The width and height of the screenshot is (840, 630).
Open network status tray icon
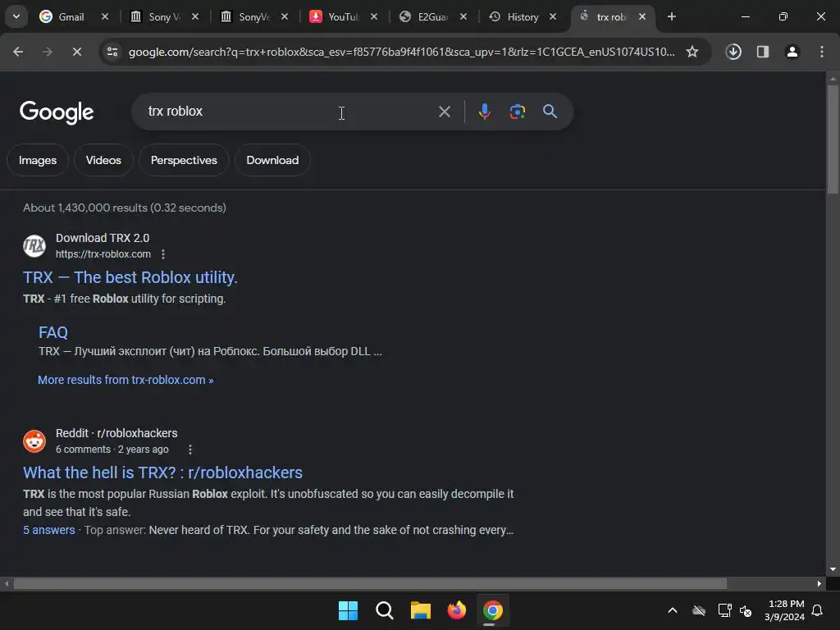(724, 610)
